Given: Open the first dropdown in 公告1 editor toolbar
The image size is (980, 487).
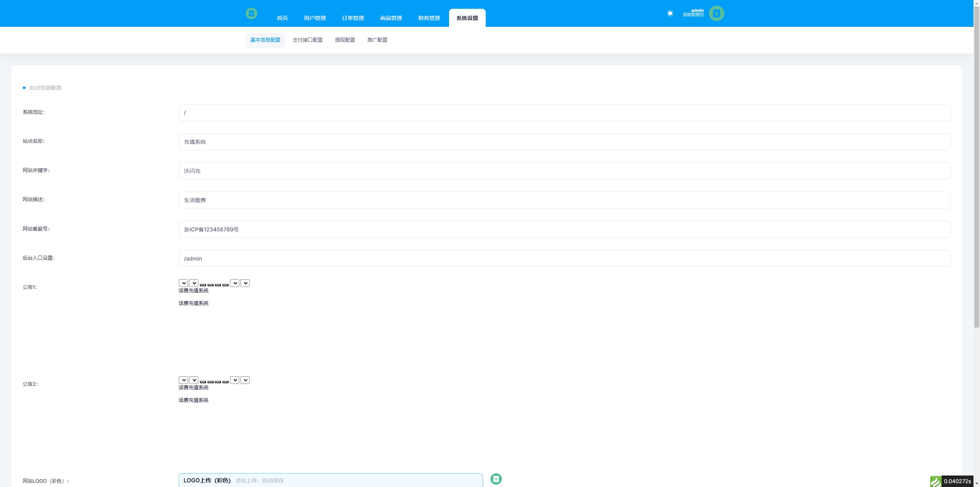Looking at the screenshot, I should pos(183,283).
